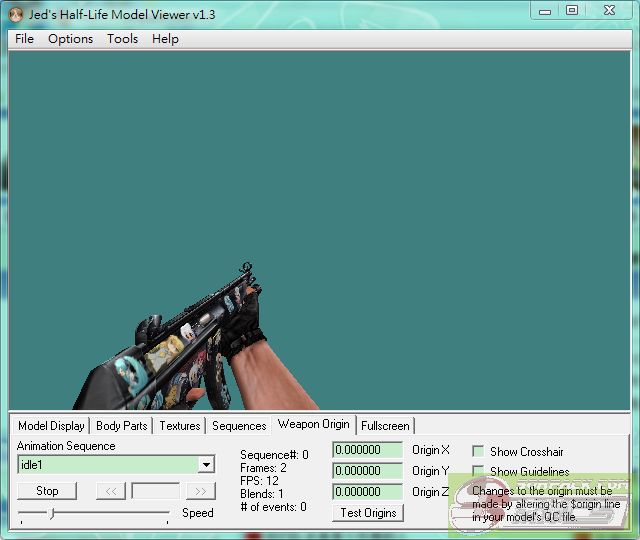Viewport: 640px width, 540px height.
Task: Switch to the Body Parts tab
Action: pos(121,426)
